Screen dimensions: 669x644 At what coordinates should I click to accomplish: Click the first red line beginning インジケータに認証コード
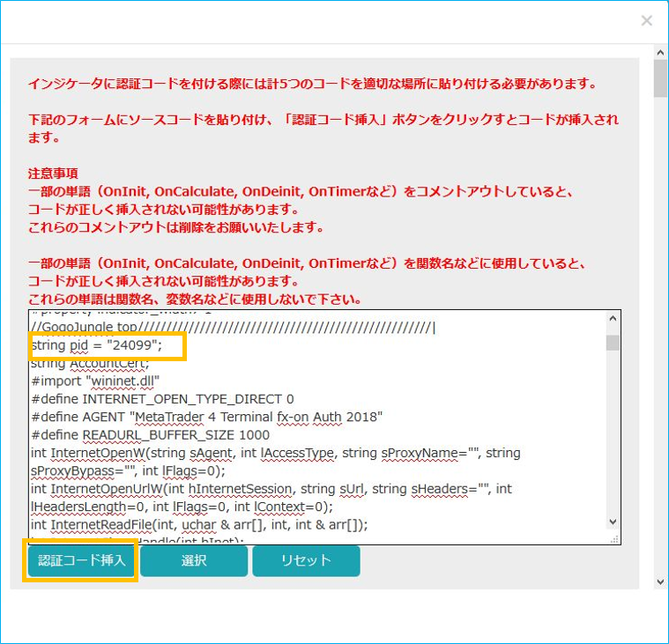click(x=312, y=83)
